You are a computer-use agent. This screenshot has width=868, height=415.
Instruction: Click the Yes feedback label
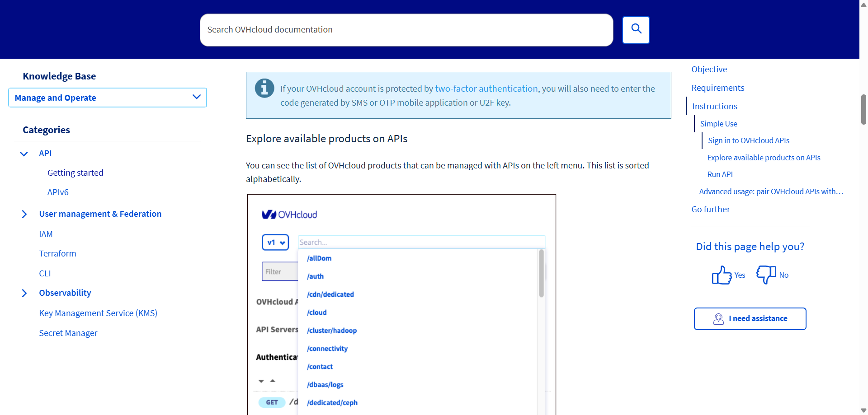[x=740, y=275]
